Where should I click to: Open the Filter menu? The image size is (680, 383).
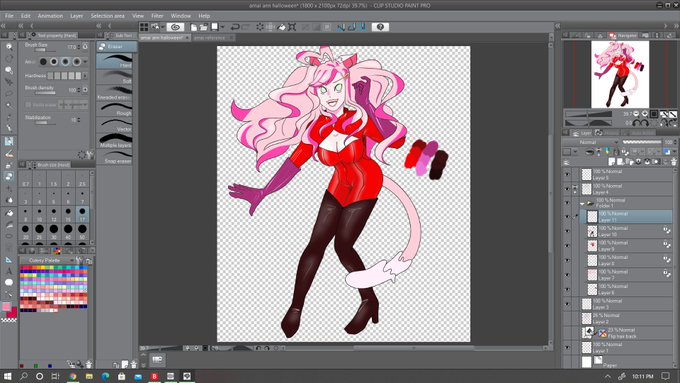click(x=157, y=16)
